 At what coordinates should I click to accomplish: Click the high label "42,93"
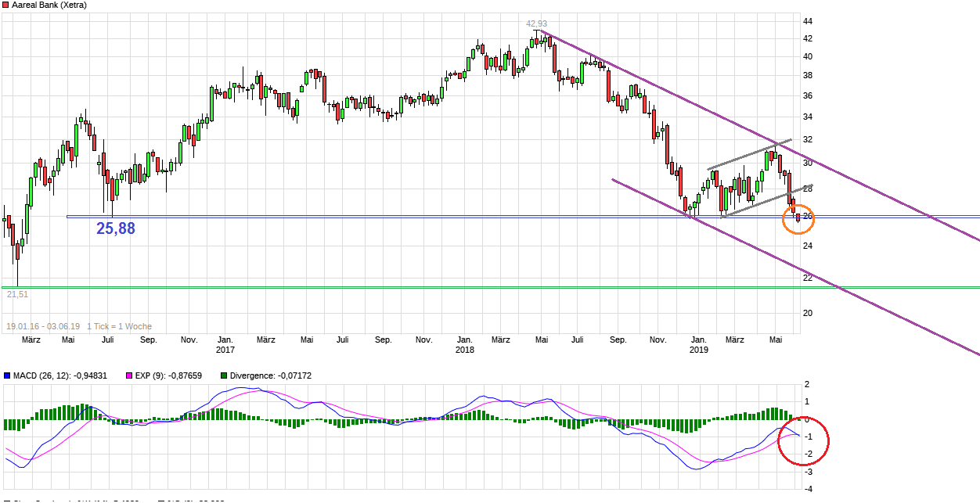click(536, 23)
